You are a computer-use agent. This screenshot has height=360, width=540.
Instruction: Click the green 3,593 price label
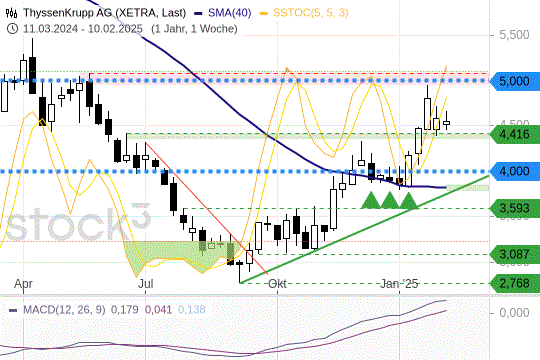[515, 208]
